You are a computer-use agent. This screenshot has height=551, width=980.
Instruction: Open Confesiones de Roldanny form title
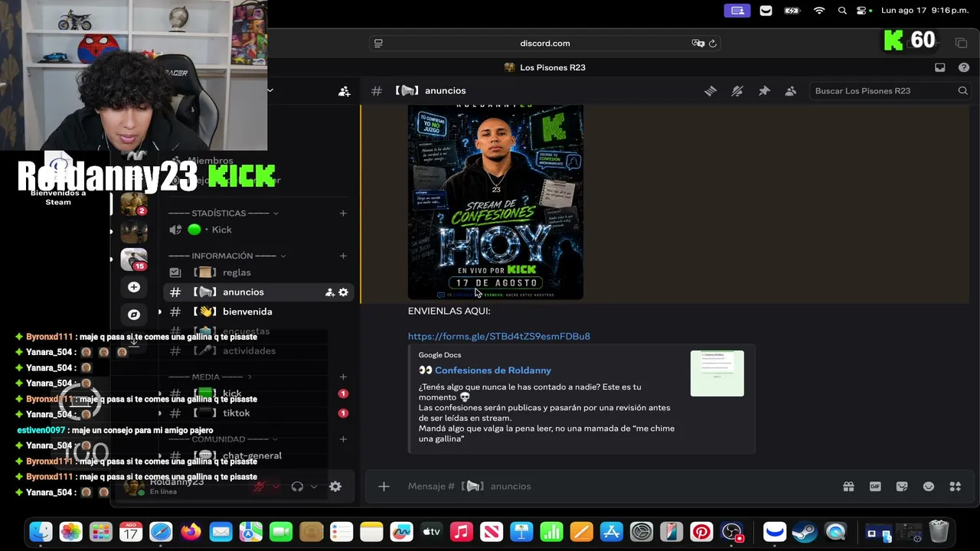493,370
